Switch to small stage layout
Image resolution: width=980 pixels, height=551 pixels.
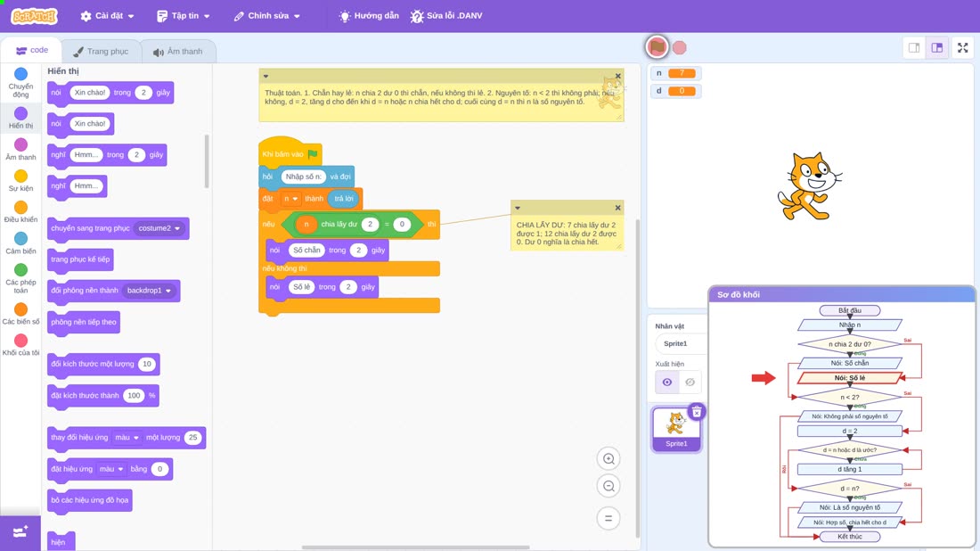click(914, 47)
